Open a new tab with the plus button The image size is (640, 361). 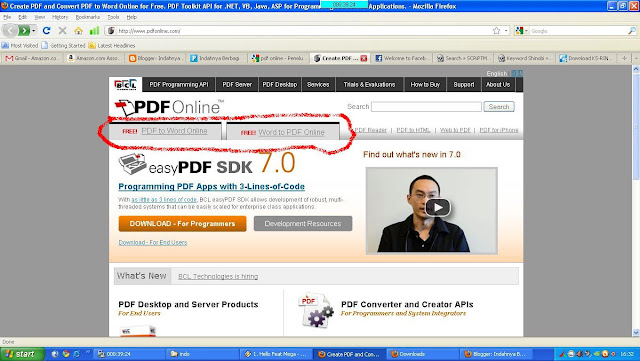click(624, 58)
